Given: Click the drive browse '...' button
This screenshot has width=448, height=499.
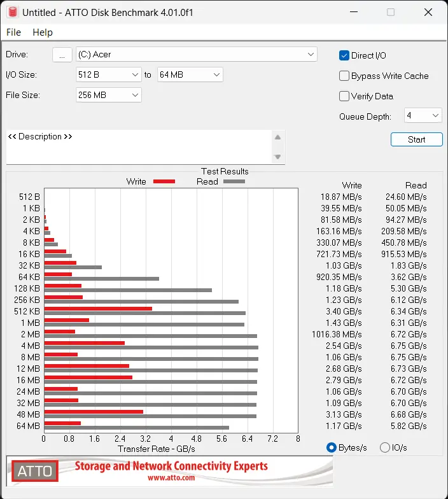Looking at the screenshot, I should coord(62,55).
